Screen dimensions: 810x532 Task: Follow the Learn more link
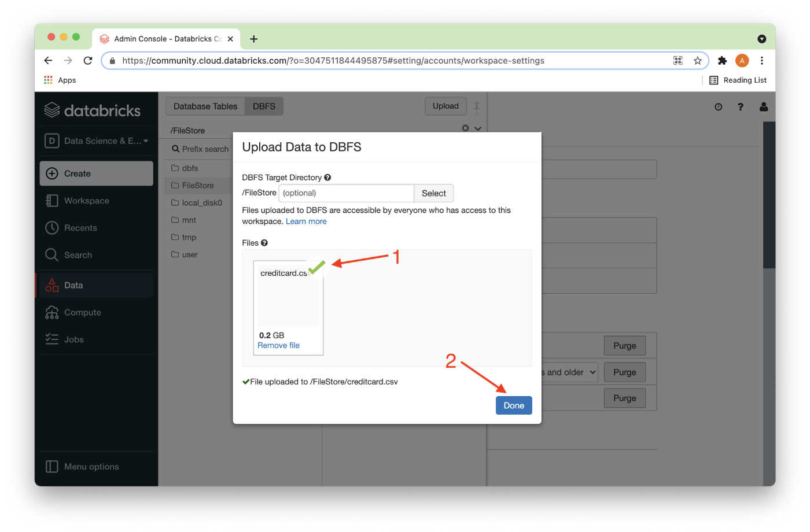point(306,221)
